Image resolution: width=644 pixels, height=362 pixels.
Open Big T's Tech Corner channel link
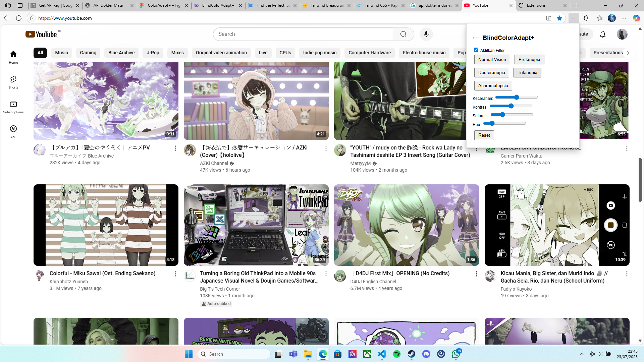(220, 289)
